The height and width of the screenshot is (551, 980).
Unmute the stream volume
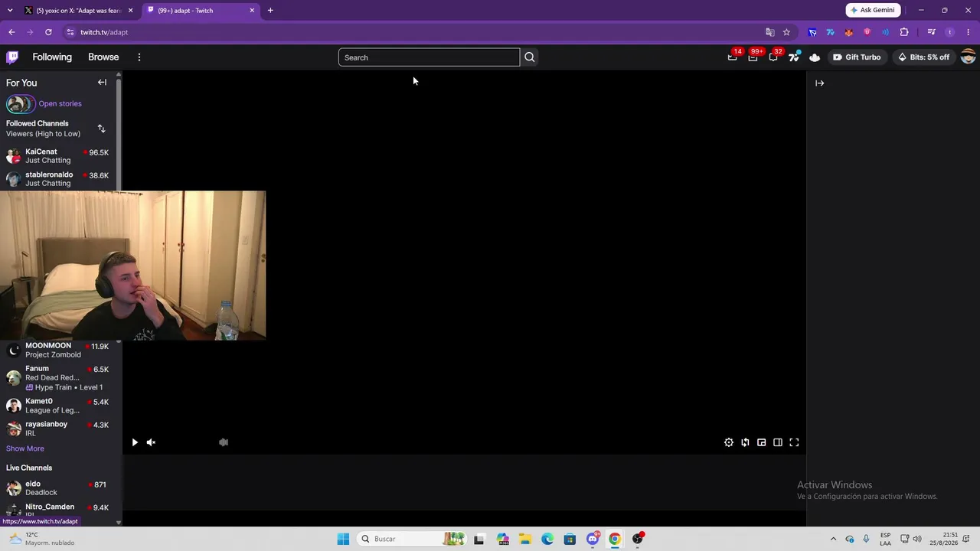[151, 442]
